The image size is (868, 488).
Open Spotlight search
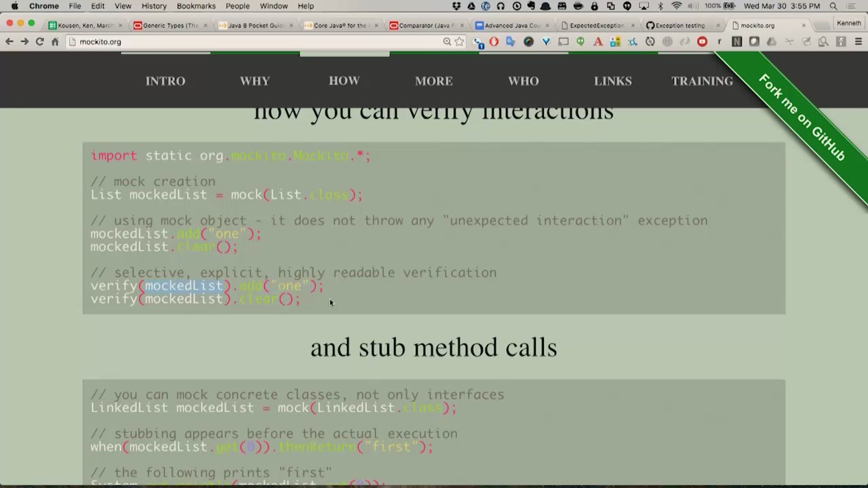click(833, 6)
